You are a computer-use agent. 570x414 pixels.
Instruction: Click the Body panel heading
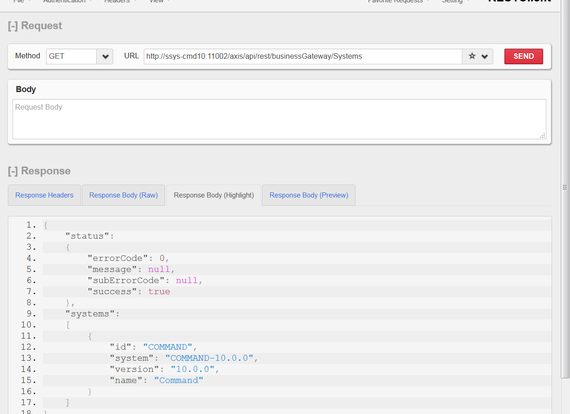tap(26, 89)
